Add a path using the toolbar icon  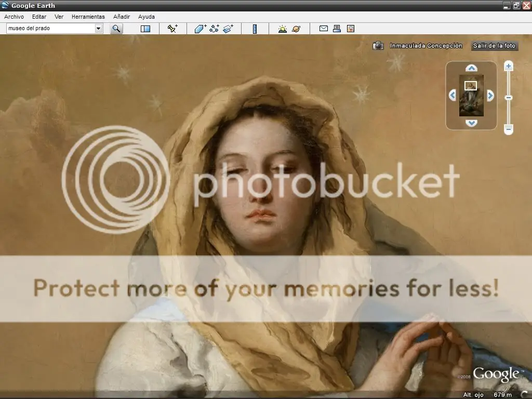click(x=214, y=29)
